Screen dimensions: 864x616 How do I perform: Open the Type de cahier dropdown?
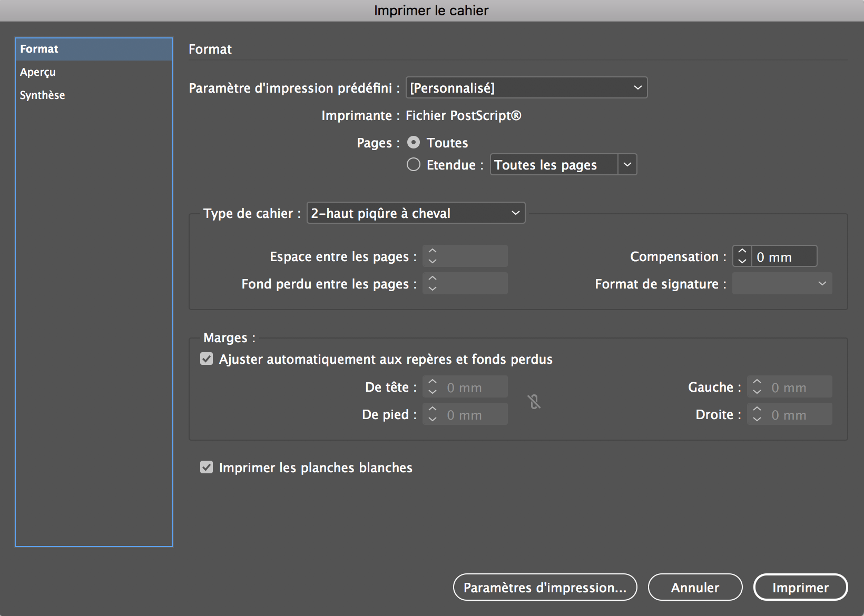[415, 213]
